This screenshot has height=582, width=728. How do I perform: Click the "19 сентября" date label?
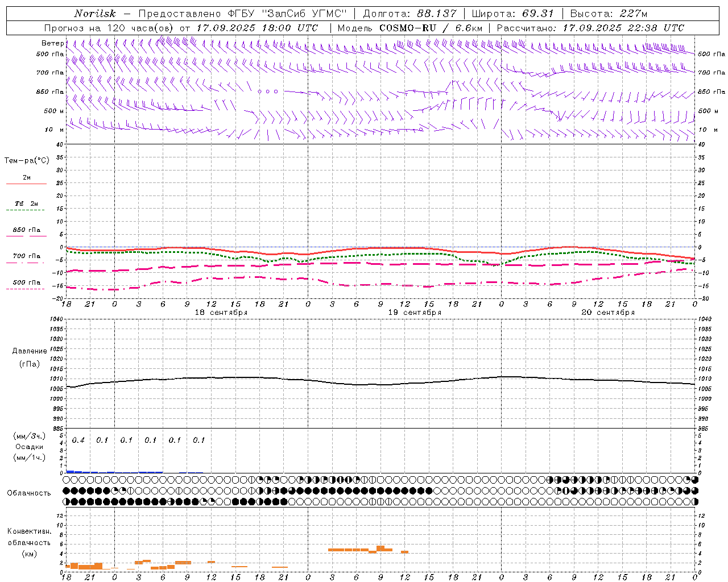point(415,313)
